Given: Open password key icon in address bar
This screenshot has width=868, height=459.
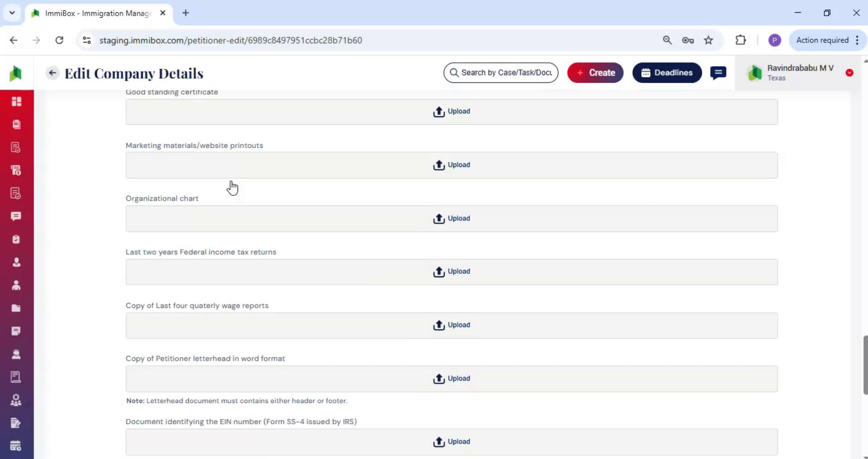Looking at the screenshot, I should [688, 40].
